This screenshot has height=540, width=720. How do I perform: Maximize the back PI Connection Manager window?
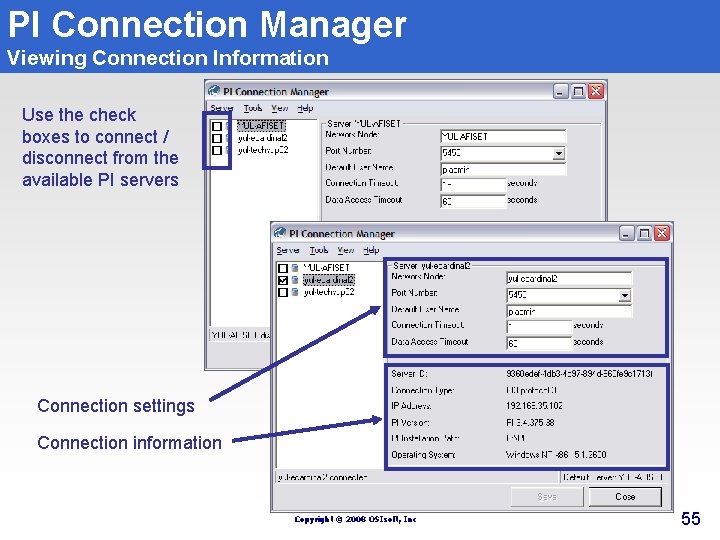578,91
